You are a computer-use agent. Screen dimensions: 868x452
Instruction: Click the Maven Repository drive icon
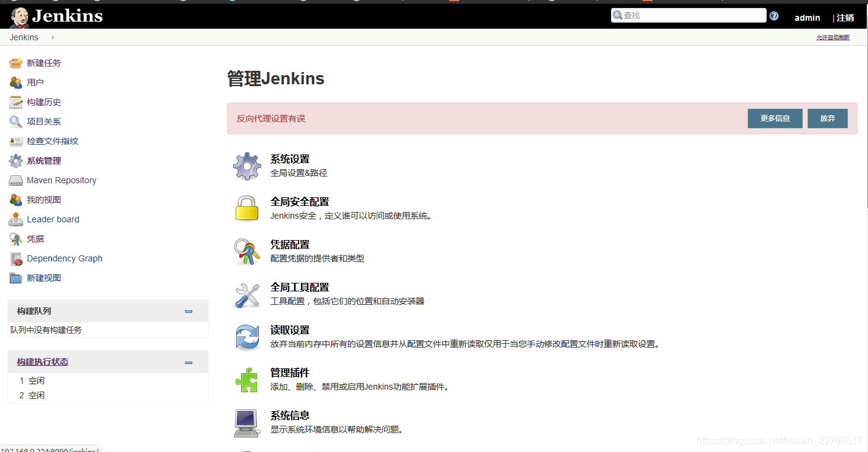16,180
